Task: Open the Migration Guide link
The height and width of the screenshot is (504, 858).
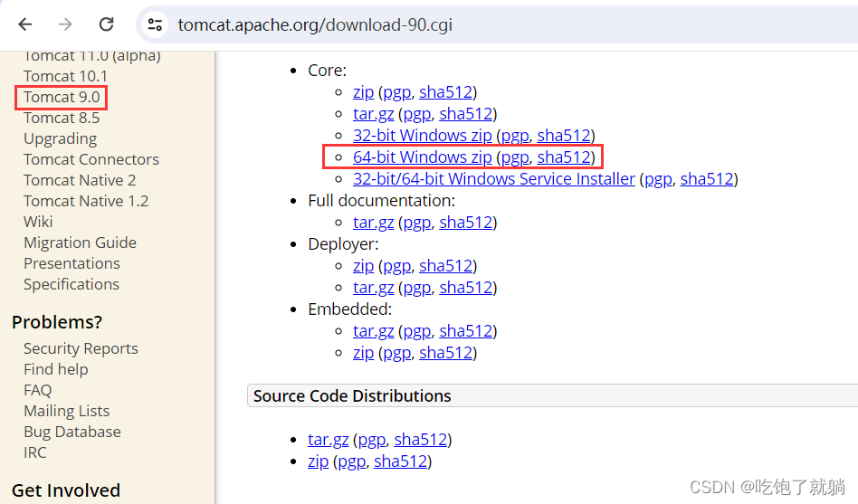Action: pyautogui.click(x=80, y=242)
